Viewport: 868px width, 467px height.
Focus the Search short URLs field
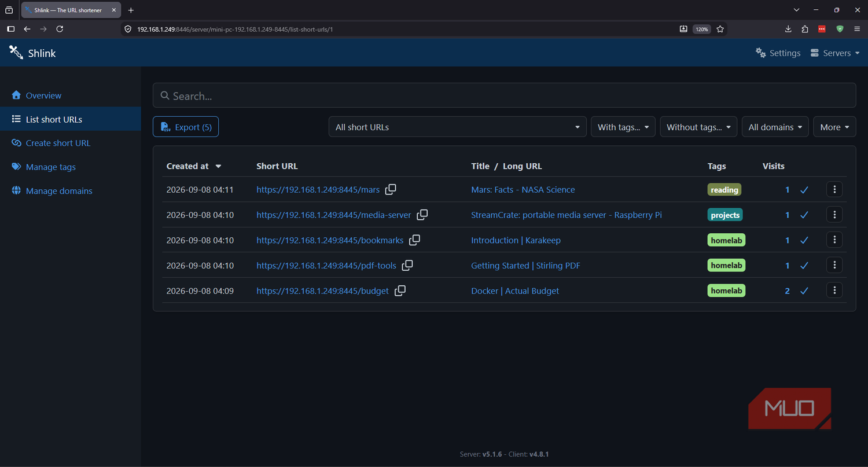[x=504, y=95]
